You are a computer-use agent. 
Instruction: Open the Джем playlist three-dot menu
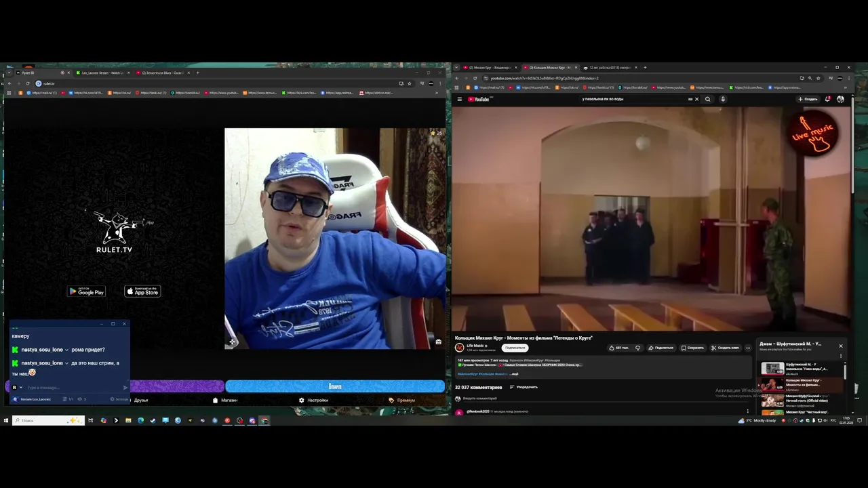841,355
